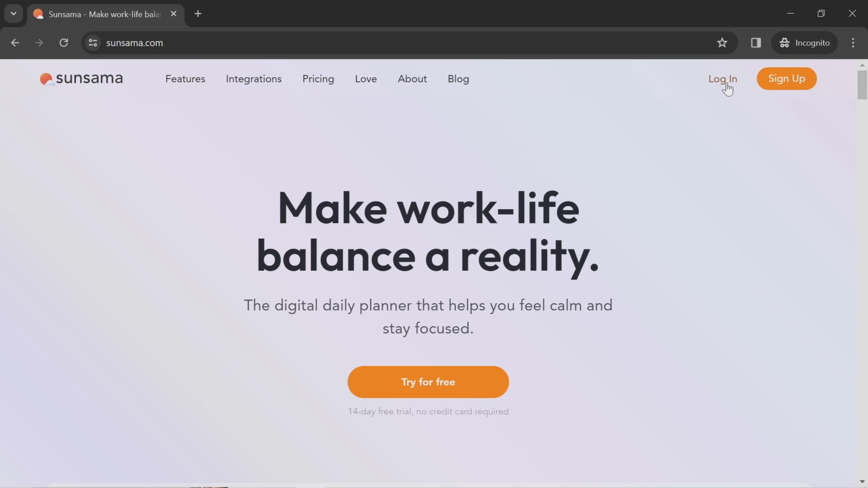Click the Love navigation link
The image size is (868, 488).
pyautogui.click(x=366, y=79)
